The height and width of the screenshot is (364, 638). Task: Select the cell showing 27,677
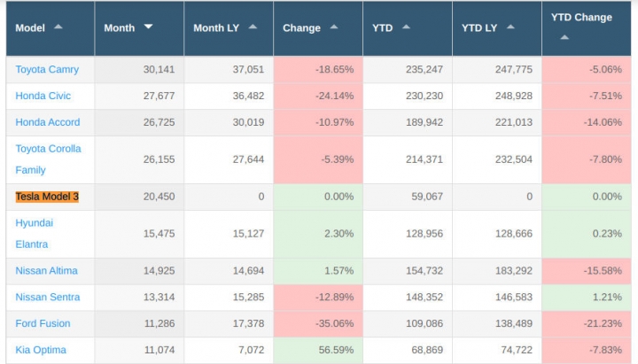(139, 96)
